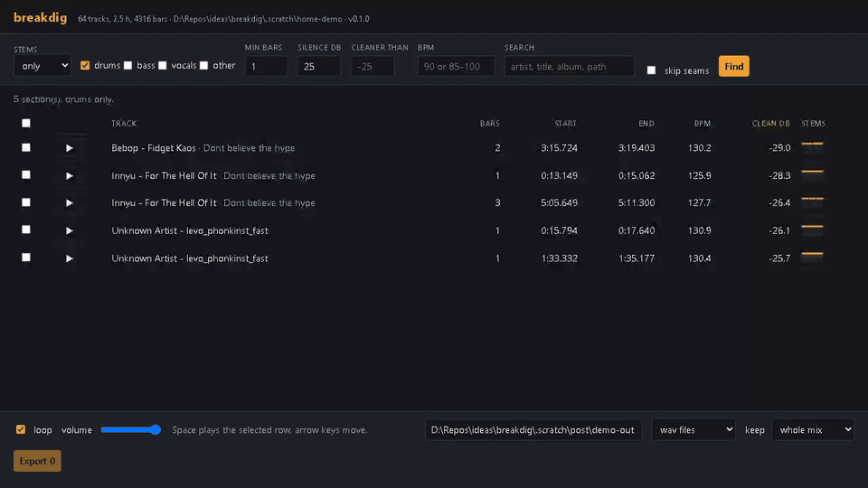Sort by the START column header
The width and height of the screenshot is (868, 488).
565,124
